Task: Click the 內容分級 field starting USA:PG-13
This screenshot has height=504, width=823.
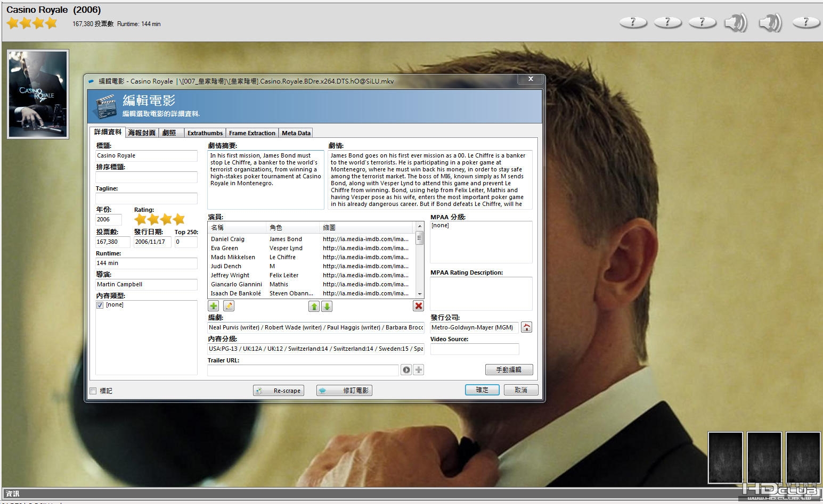Action: (x=316, y=349)
